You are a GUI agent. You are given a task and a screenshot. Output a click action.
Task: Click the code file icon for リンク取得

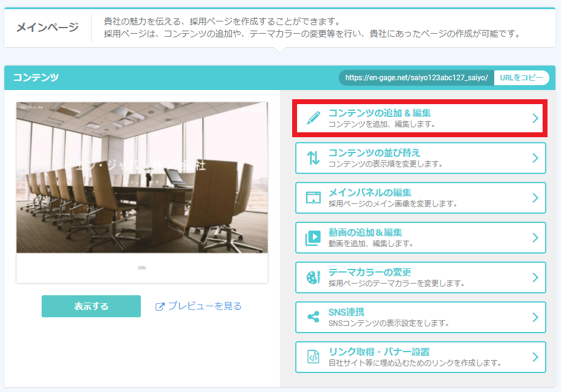[x=314, y=356]
